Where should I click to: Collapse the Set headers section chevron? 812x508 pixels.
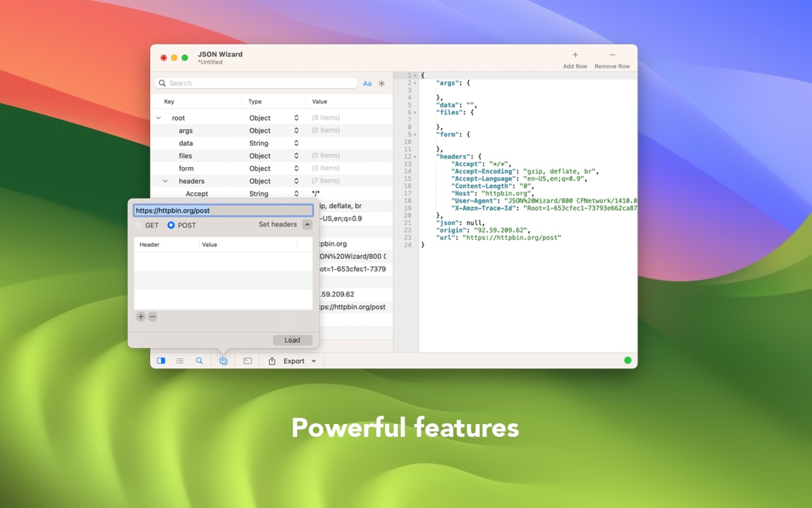[x=307, y=224]
